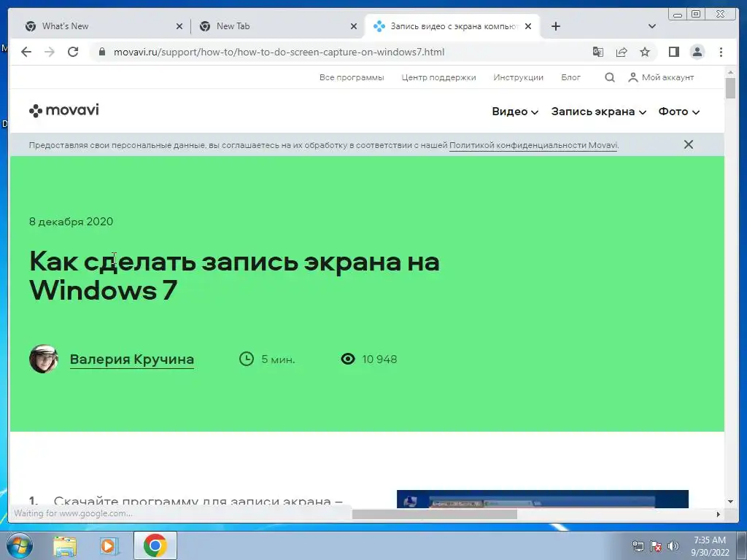Expand the Фото menu
The image size is (747, 560).
point(679,112)
